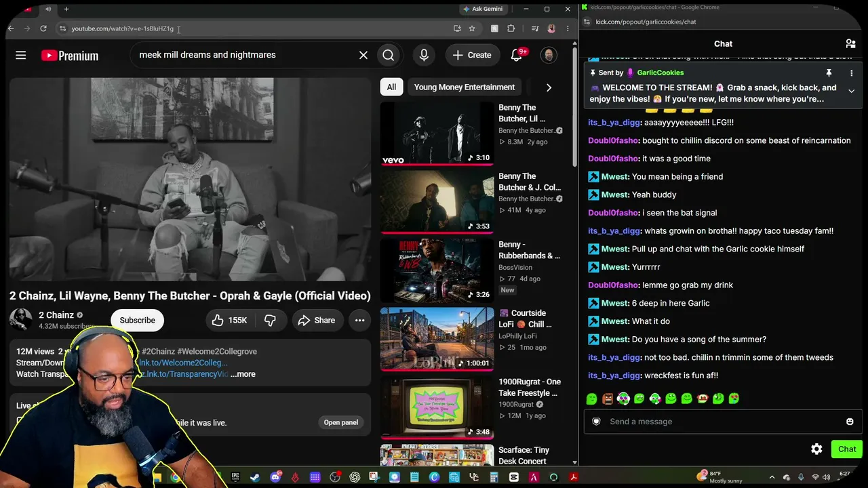The height and width of the screenshot is (488, 868).
Task: Click the main video player frame
Action: click(x=190, y=179)
